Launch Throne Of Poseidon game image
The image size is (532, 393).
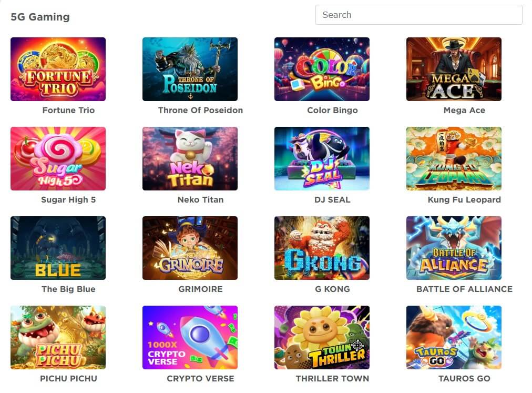pos(190,69)
